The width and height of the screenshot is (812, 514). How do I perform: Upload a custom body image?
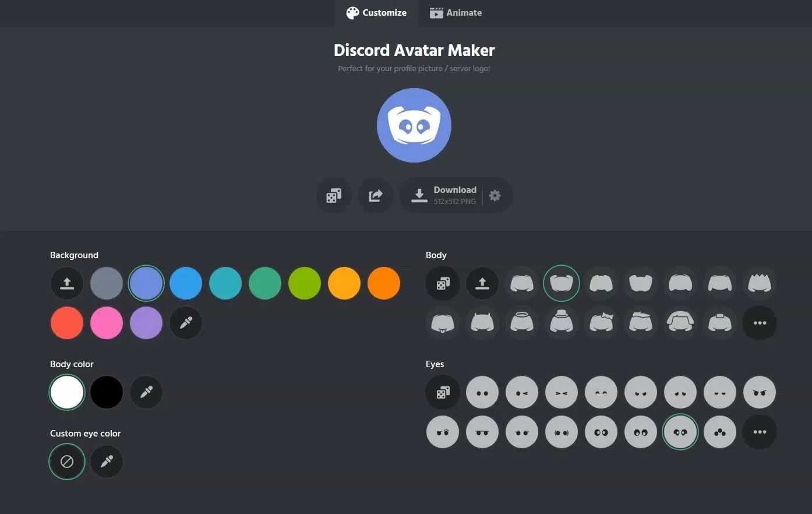point(482,283)
